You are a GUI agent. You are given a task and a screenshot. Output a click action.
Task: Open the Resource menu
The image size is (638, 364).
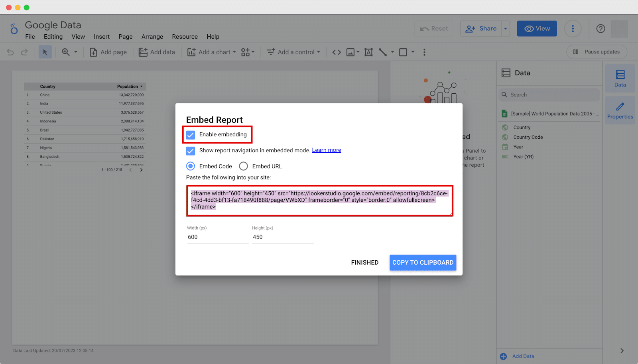pos(185,37)
